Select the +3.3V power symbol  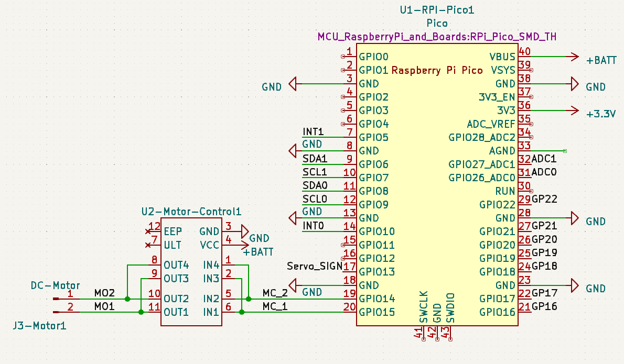575,111
